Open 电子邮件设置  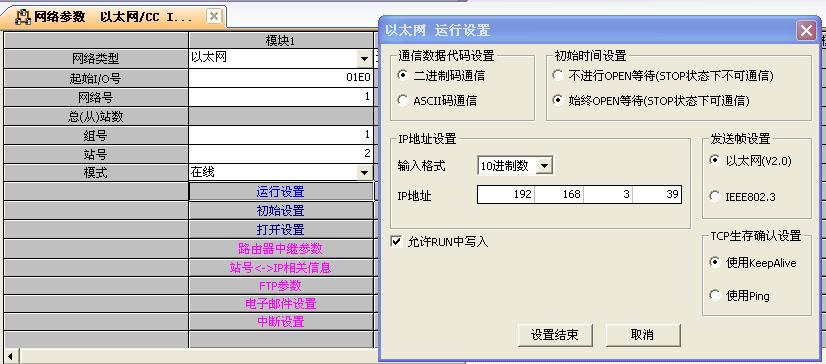[280, 304]
